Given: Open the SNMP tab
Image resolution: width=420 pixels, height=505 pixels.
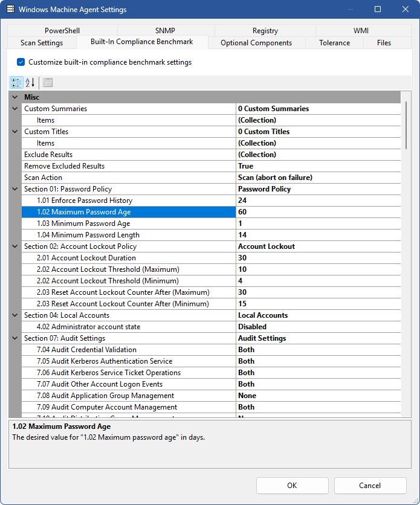Looking at the screenshot, I should (x=165, y=31).
